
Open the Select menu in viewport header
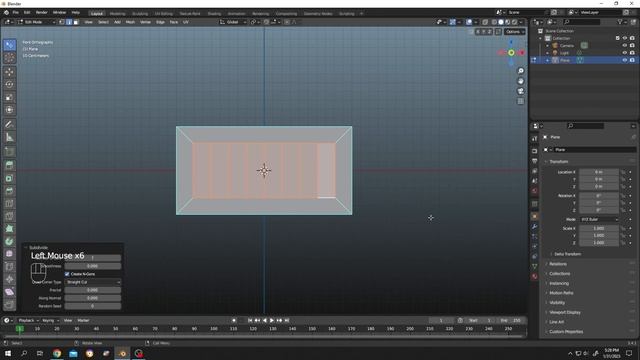[103, 22]
